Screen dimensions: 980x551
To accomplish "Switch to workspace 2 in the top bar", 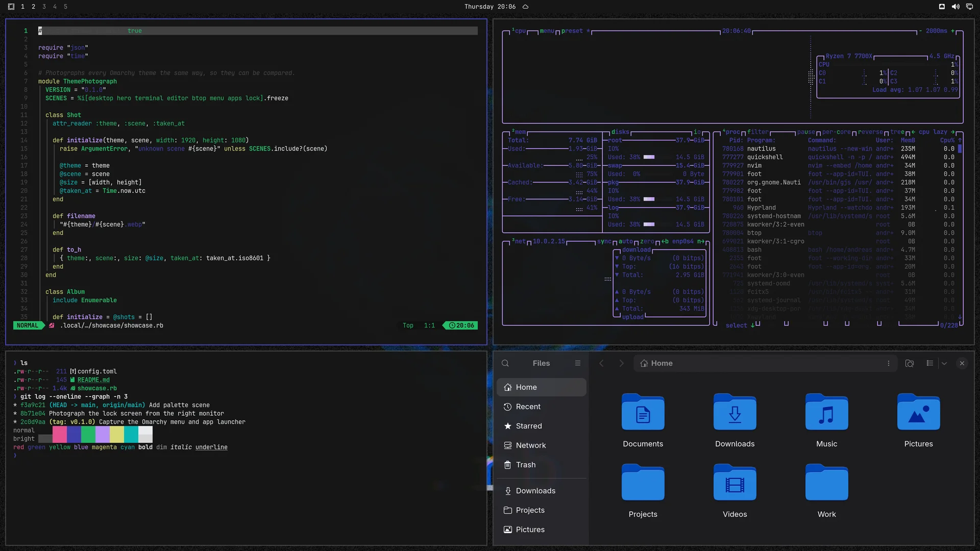I will coord(33,7).
